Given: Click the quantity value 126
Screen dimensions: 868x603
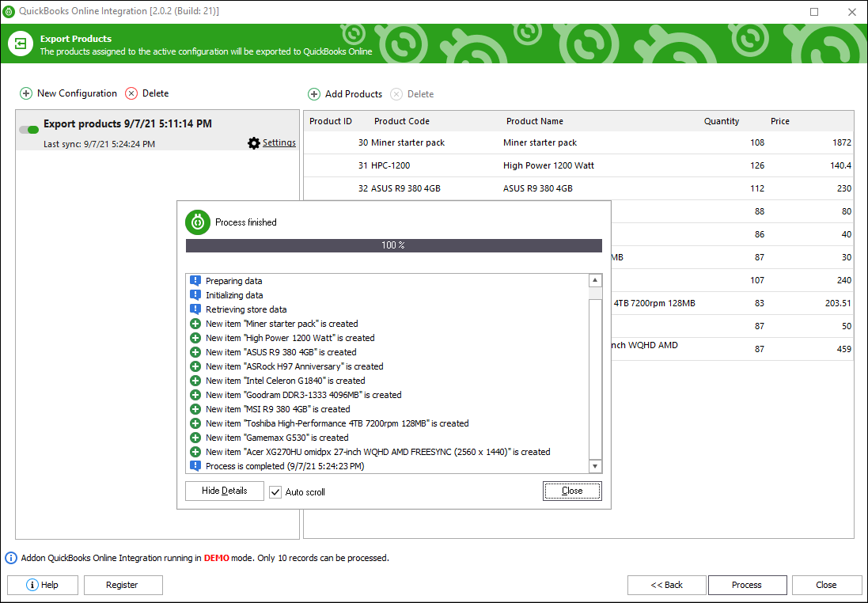Looking at the screenshot, I should (757, 165).
